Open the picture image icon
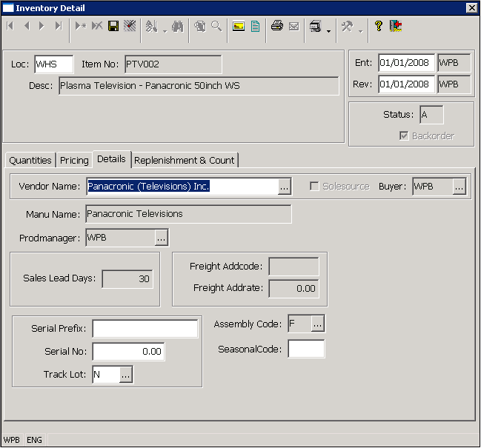The width and height of the screenshot is (481, 448). pyautogui.click(x=239, y=26)
